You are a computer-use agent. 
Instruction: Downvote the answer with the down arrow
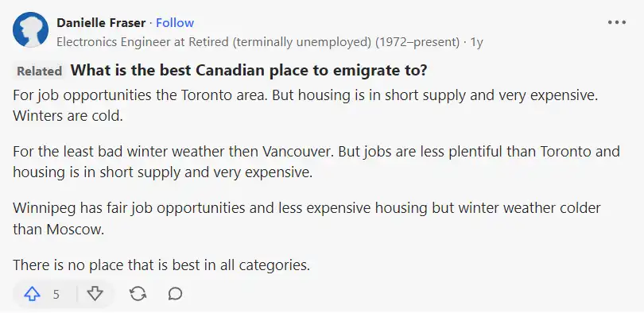pyautogui.click(x=95, y=294)
